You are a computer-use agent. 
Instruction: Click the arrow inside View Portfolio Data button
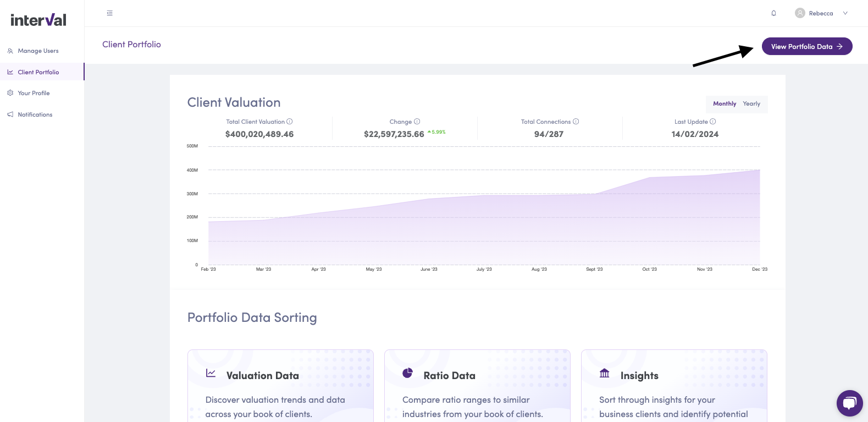[839, 47]
